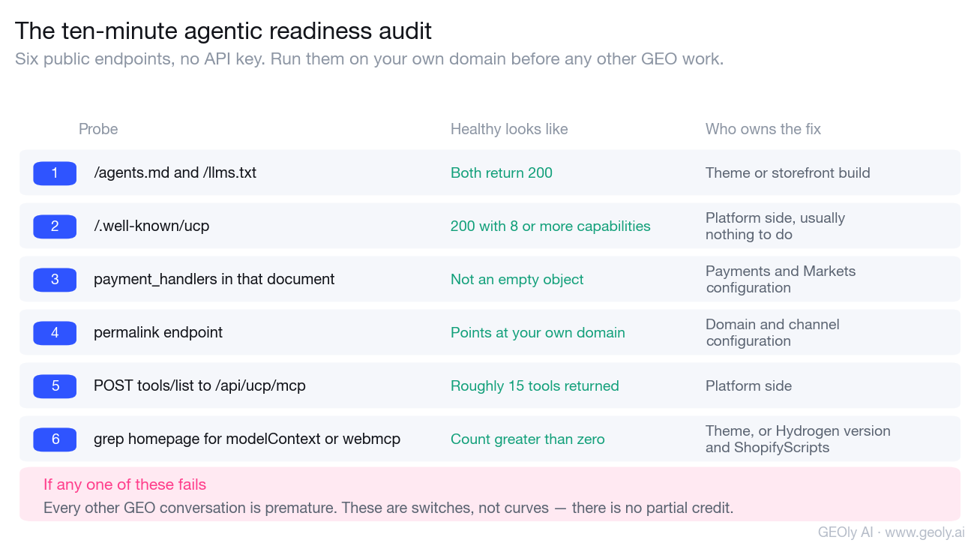Click "Theme, or Hydrogen version and ShopifyScripts"
Viewport: 980px width, 543px height.
point(798,439)
